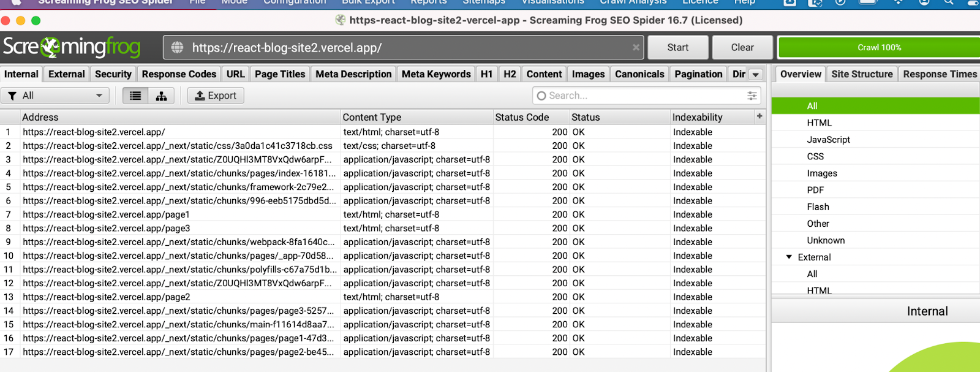Image resolution: width=980 pixels, height=372 pixels.
Task: Focus the URL input field
Action: [x=404, y=47]
